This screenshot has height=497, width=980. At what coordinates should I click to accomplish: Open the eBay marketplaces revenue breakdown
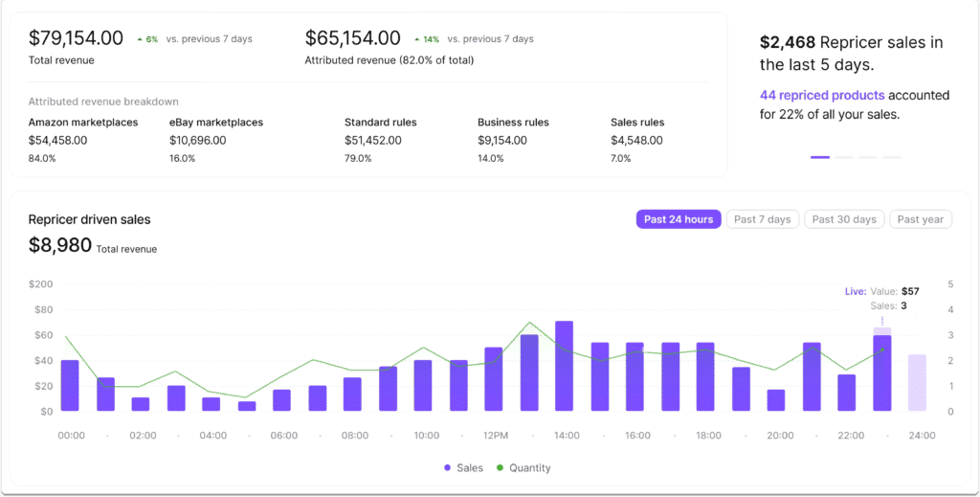(215, 123)
